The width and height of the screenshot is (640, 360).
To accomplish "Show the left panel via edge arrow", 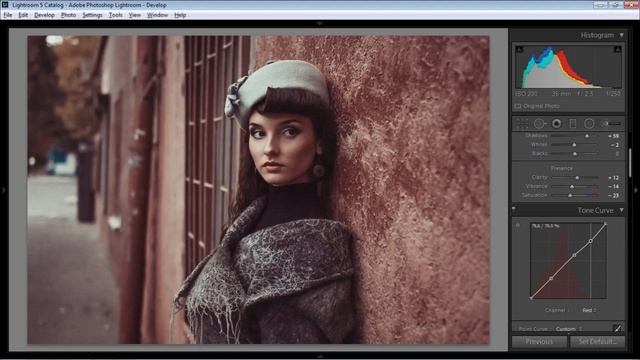I will pyautogui.click(x=3, y=190).
